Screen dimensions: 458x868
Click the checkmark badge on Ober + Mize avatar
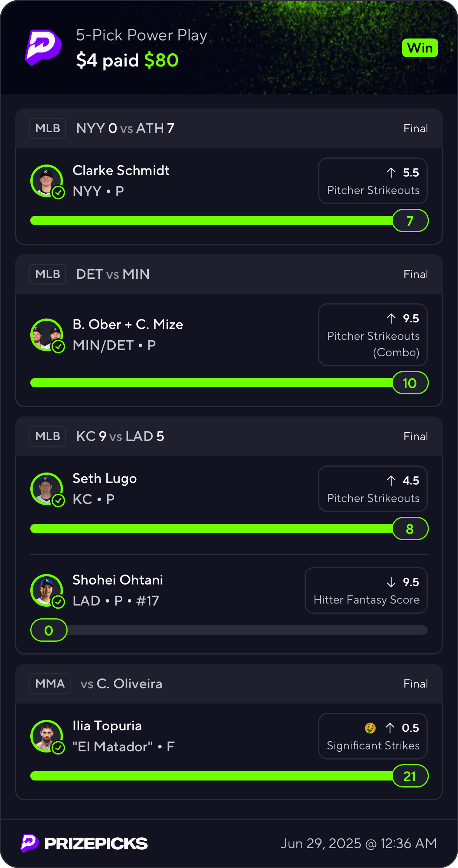click(x=58, y=346)
